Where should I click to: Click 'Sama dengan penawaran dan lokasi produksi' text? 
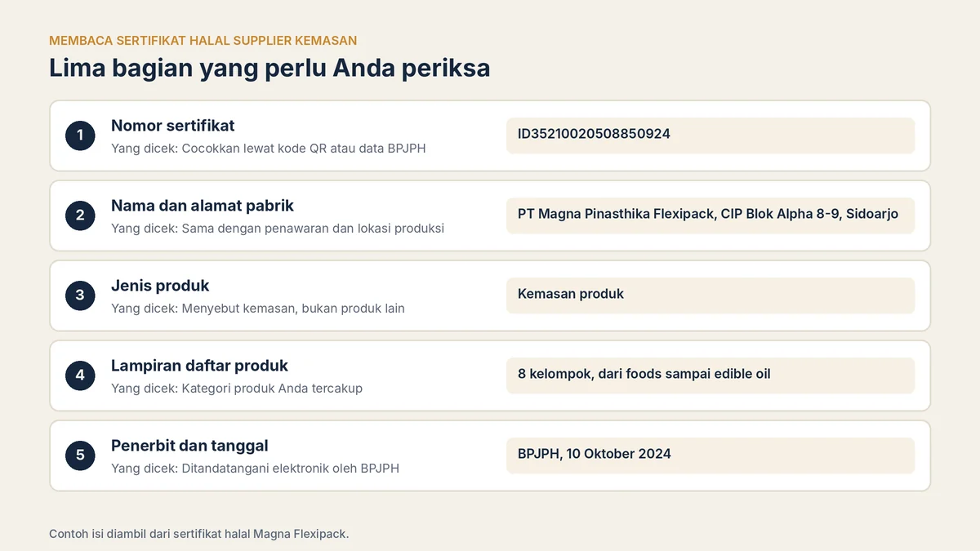pos(313,229)
